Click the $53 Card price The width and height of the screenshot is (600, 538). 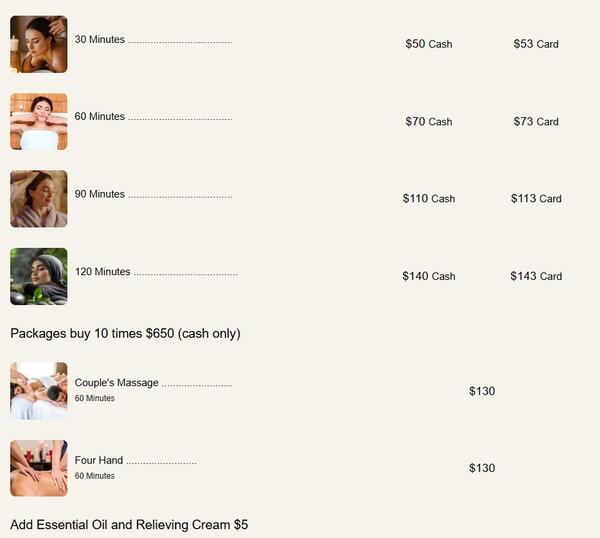[536, 44]
